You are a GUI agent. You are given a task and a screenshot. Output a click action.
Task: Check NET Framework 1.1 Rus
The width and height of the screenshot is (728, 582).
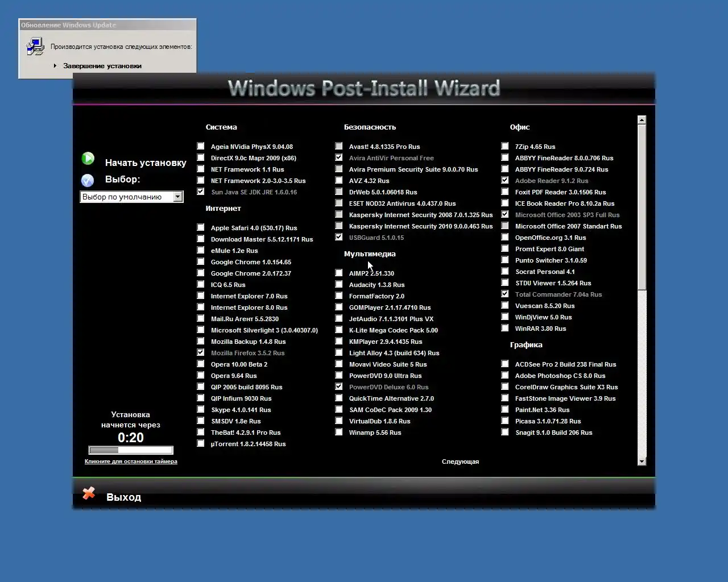pos(201,169)
